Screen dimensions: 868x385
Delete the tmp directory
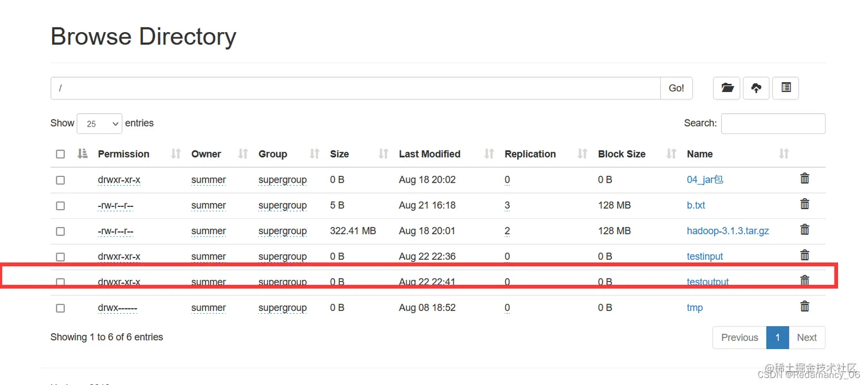(805, 306)
